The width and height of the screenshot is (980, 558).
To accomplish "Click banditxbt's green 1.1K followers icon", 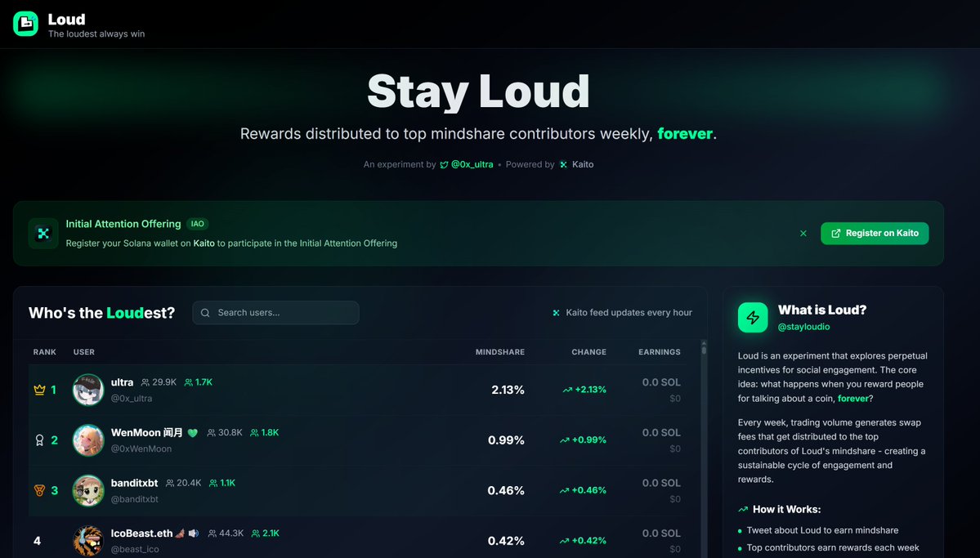I will click(x=213, y=483).
